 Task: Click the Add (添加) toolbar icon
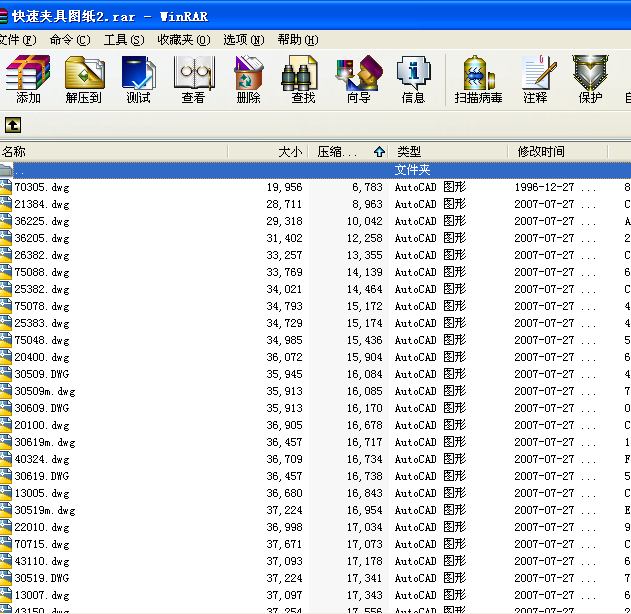[28, 78]
